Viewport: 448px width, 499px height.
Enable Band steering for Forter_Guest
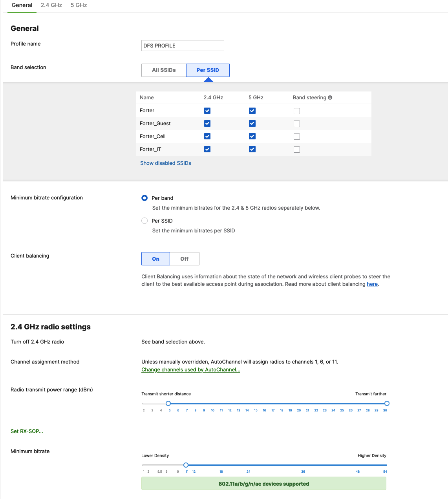(296, 123)
